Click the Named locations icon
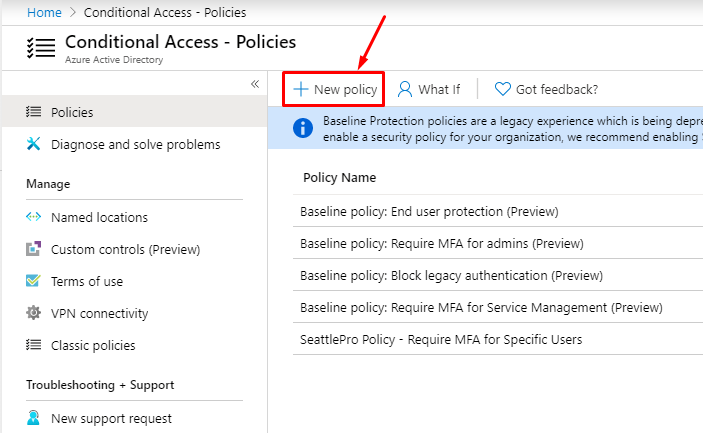This screenshot has height=433, width=703. (33, 217)
